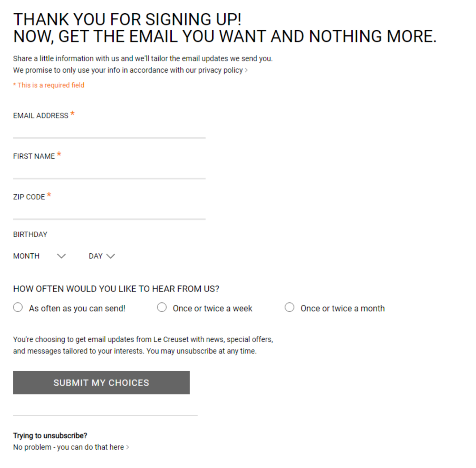Expand the Month selector chevron
The image size is (476, 468).
[x=61, y=256]
